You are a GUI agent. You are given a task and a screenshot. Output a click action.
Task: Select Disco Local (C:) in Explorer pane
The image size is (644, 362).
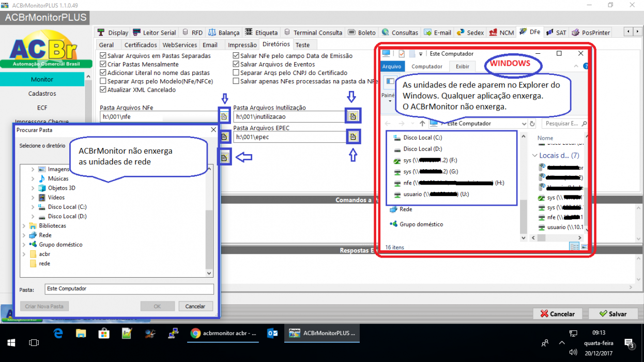tap(418, 138)
